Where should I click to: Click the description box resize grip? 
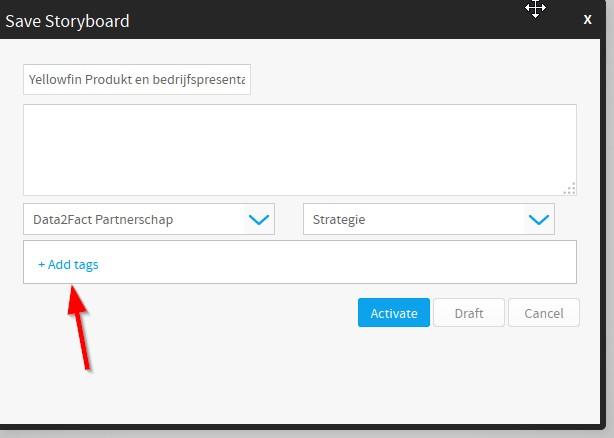(569, 189)
